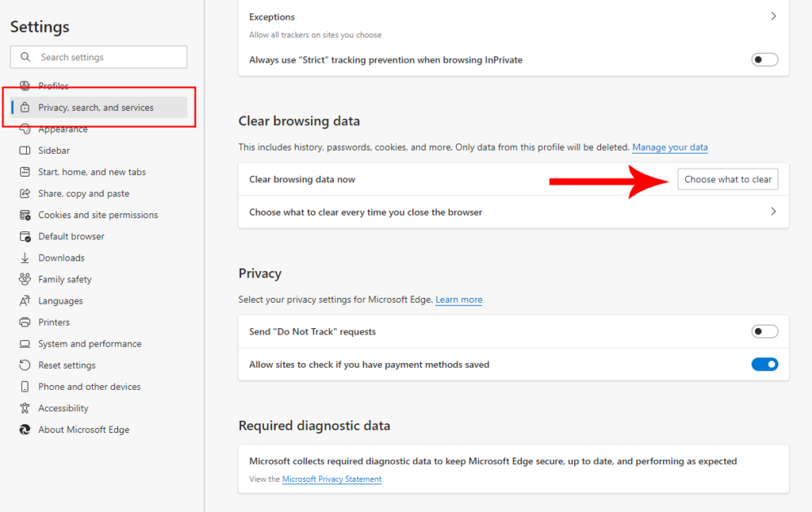Click the Sidebar icon in settings menu
This screenshot has width=812, height=512.
pos(24,151)
